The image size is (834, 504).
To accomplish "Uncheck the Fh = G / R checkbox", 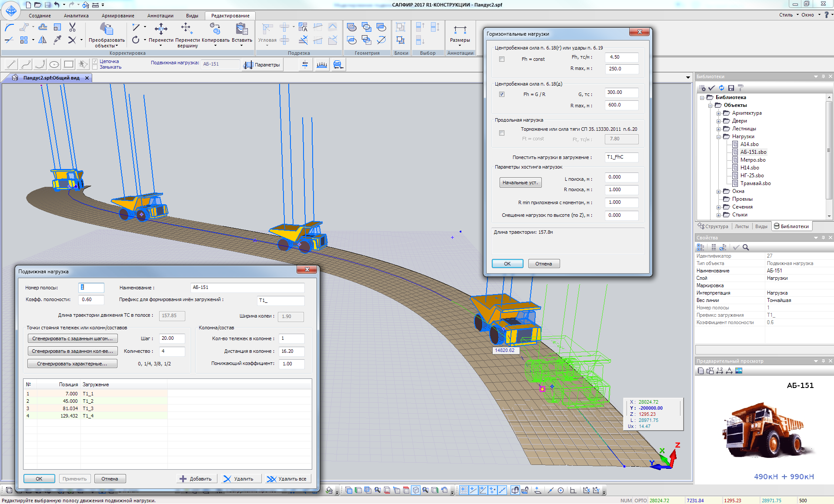I will [x=502, y=94].
